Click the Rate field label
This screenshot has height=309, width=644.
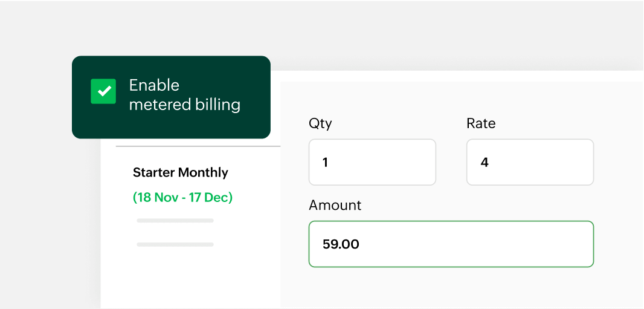(x=481, y=123)
